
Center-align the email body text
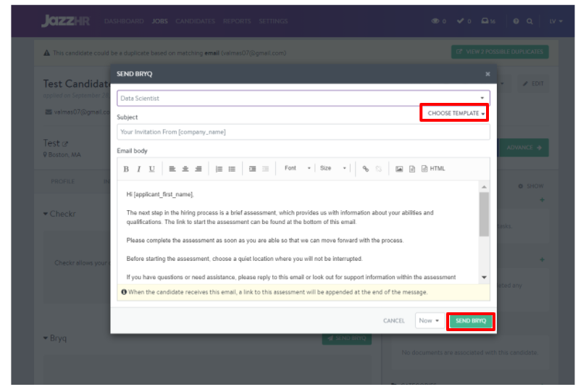(x=185, y=169)
